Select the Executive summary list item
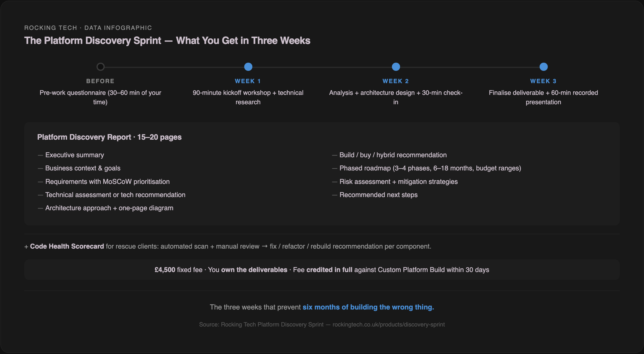The width and height of the screenshot is (644, 354). tap(75, 155)
